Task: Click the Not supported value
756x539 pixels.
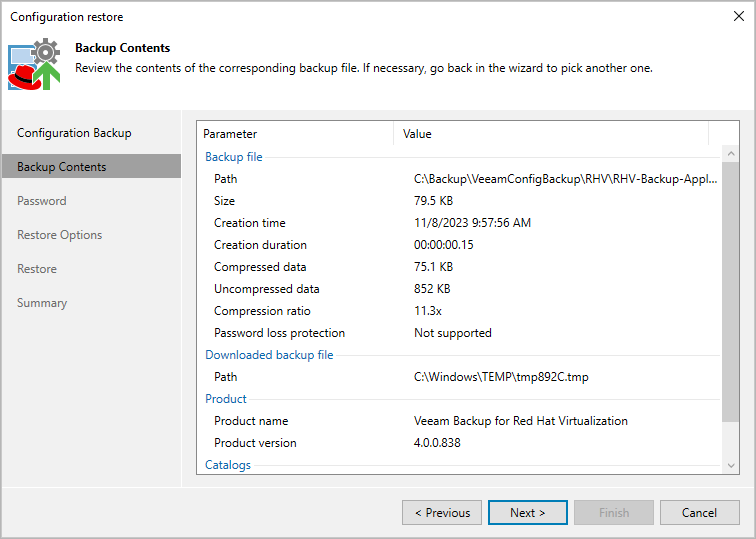Action: (x=453, y=333)
